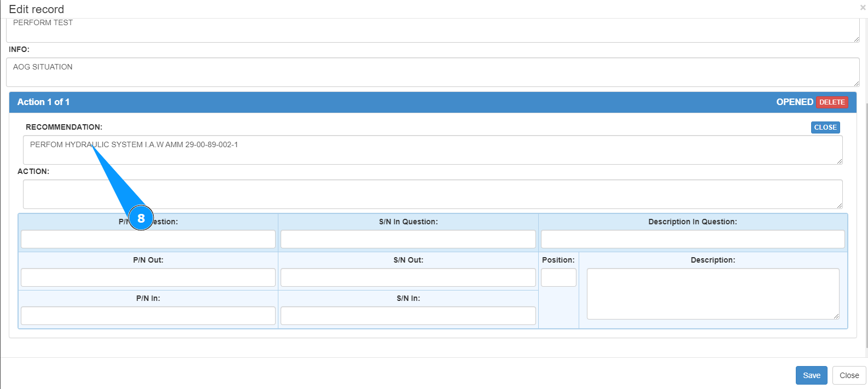The width and height of the screenshot is (868, 389).
Task: Save the edited record
Action: (811, 375)
